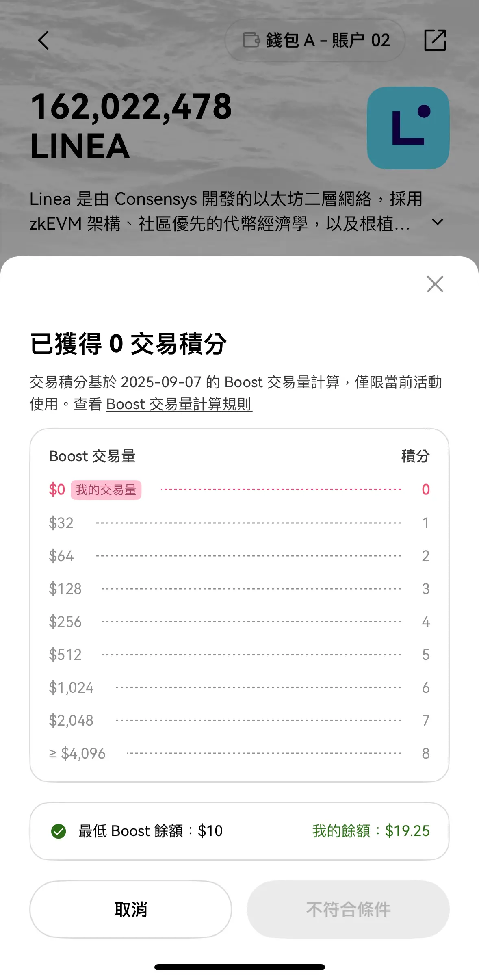The image size is (479, 980).
Task: Select the ≥ $4,096 tier row
Action: pyautogui.click(x=239, y=753)
